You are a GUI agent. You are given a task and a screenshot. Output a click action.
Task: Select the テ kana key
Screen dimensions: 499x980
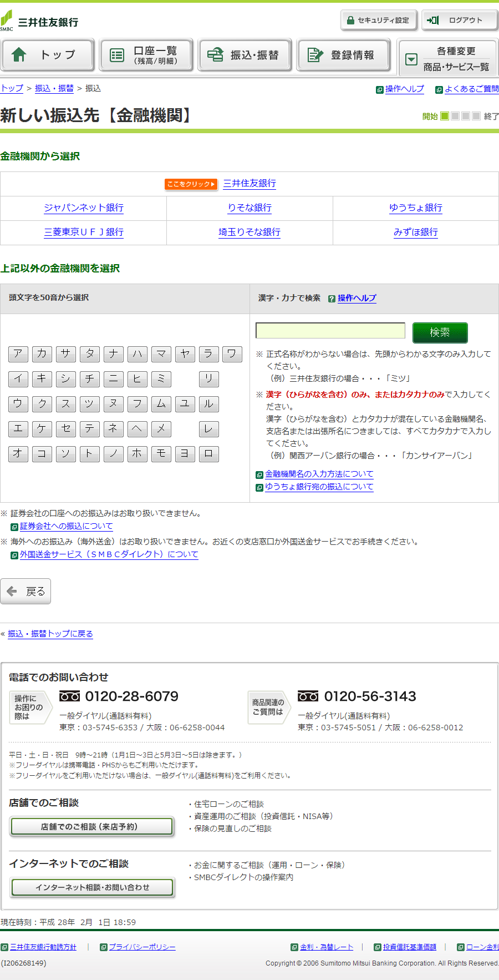[90, 429]
